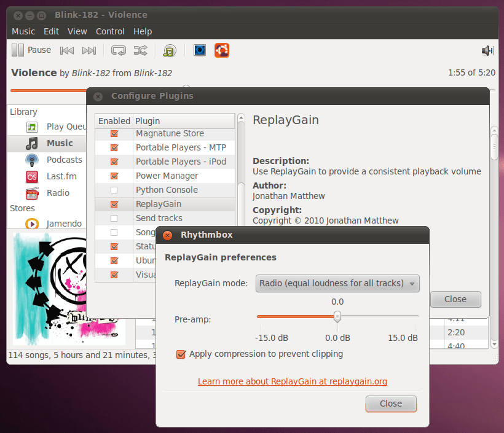Viewport: 504px width, 433px height.
Task: Enable the Song plugin checkbox
Action: point(114,233)
